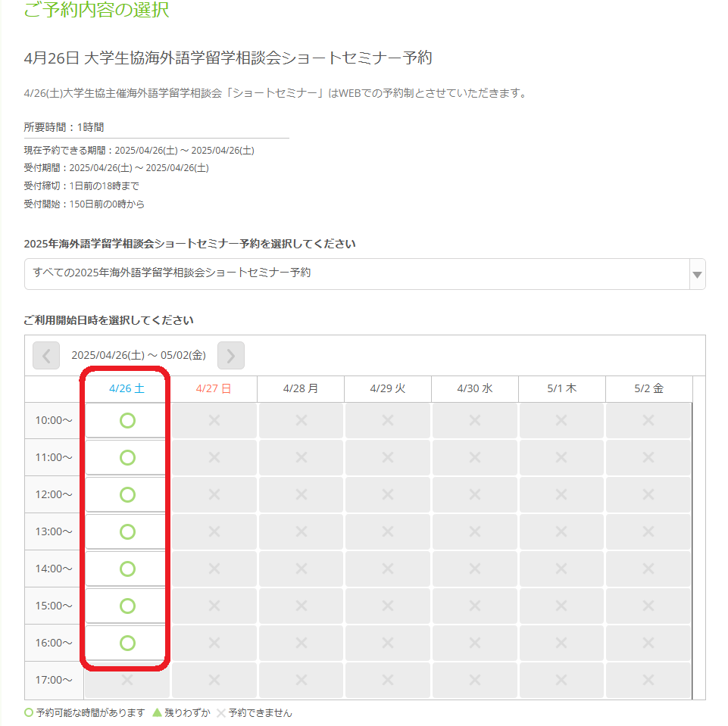728x726 pixels.
Task: Click the 所要時間：1時間 text
Action: pyautogui.click(x=64, y=127)
